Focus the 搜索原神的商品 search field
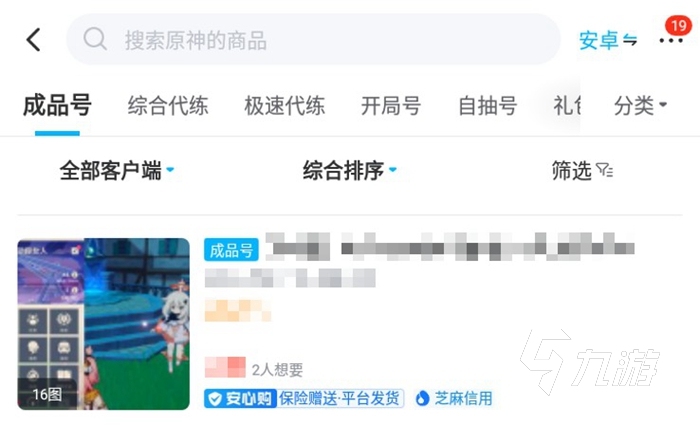The width and height of the screenshot is (700, 426). [313, 39]
